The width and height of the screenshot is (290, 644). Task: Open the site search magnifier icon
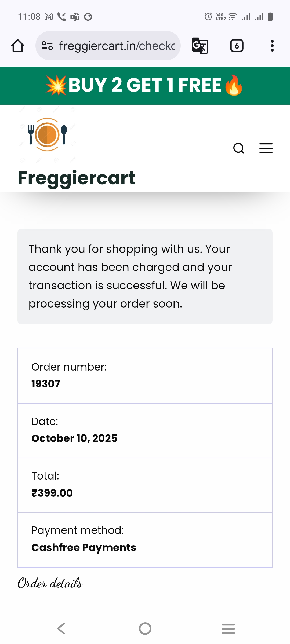point(239,148)
